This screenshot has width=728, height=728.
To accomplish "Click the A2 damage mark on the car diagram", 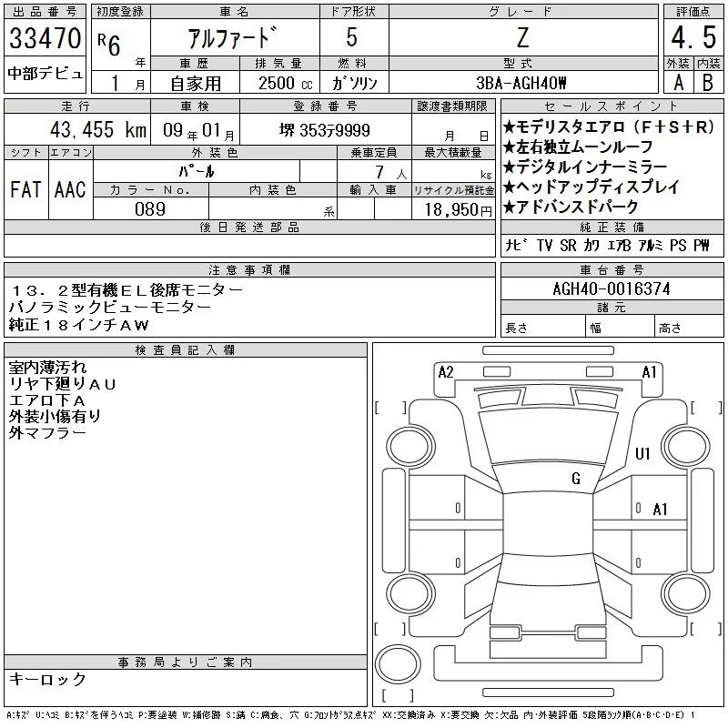I will [445, 372].
